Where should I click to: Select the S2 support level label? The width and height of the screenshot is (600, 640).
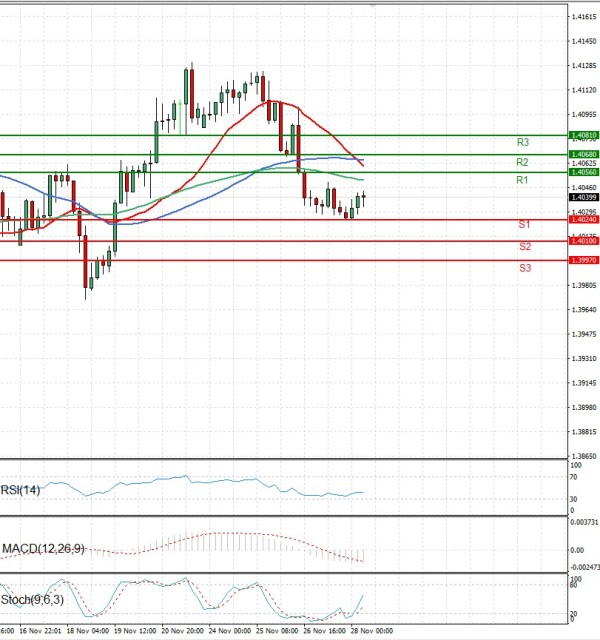pos(524,246)
